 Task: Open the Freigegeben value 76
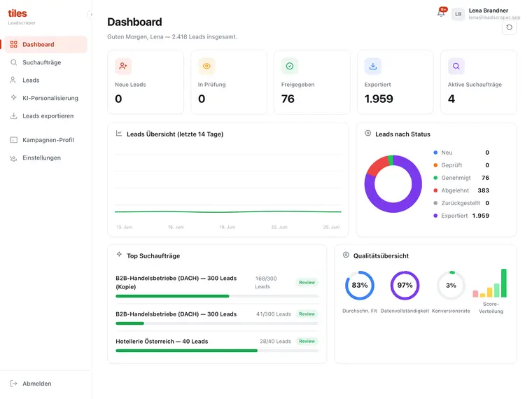288,99
